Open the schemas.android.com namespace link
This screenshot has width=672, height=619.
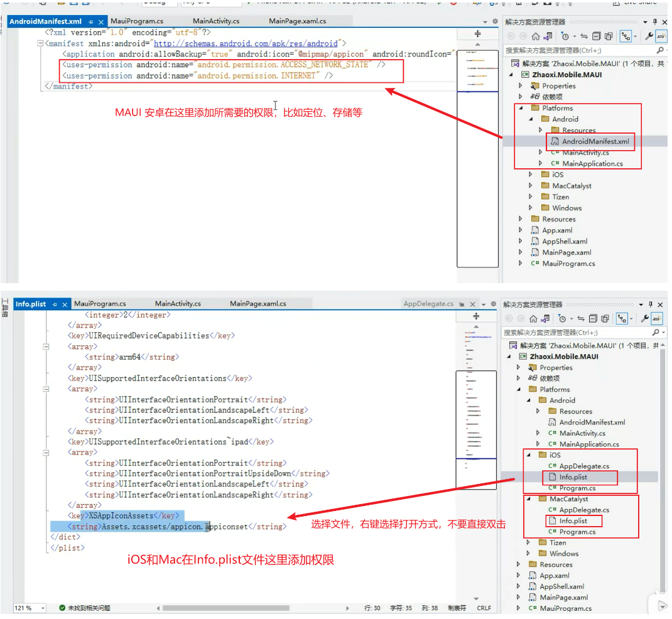point(246,44)
